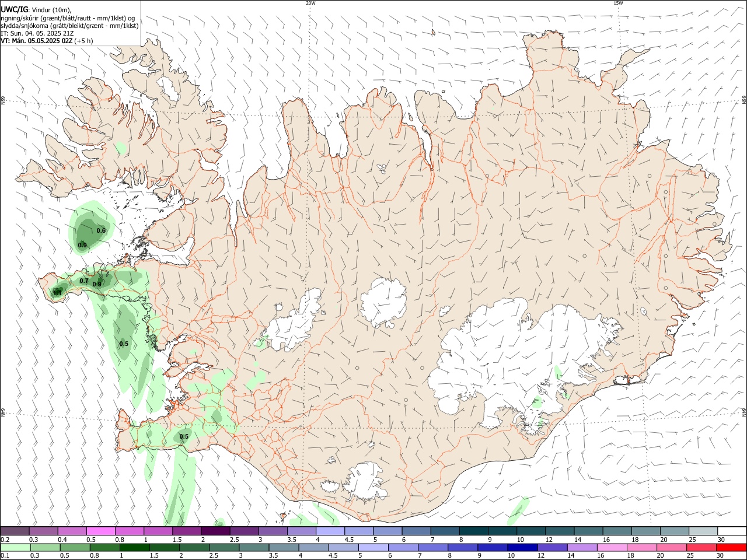Click the 'slydda/snjókoma' legend description line
The image size is (747, 560).
(69, 26)
